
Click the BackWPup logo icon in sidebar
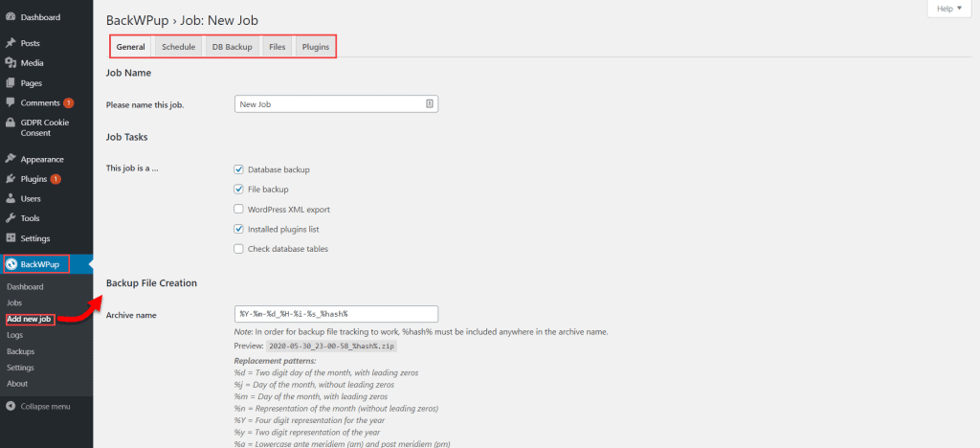coord(11,264)
